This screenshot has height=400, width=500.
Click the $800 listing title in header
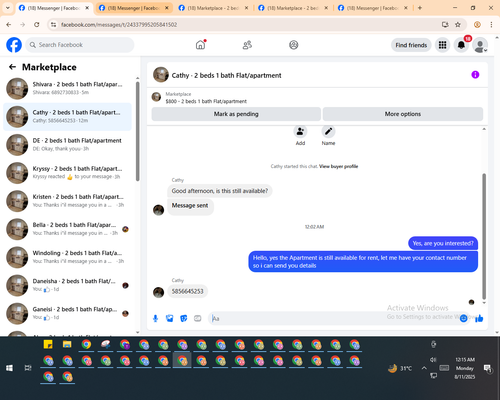pos(206,101)
